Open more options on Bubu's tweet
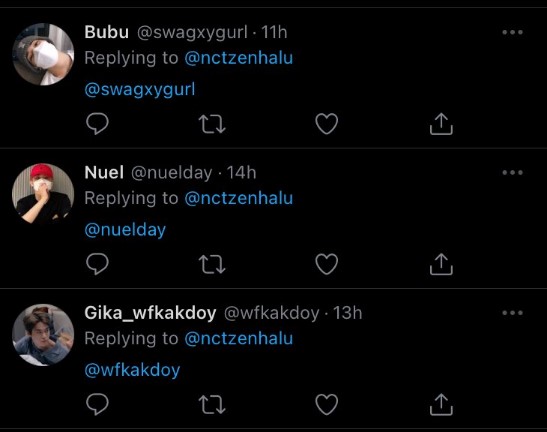This screenshot has height=432, width=547. [x=512, y=32]
